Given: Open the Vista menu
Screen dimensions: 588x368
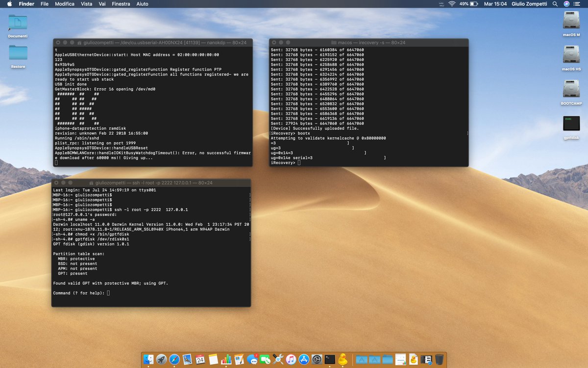Looking at the screenshot, I should pos(86,3).
